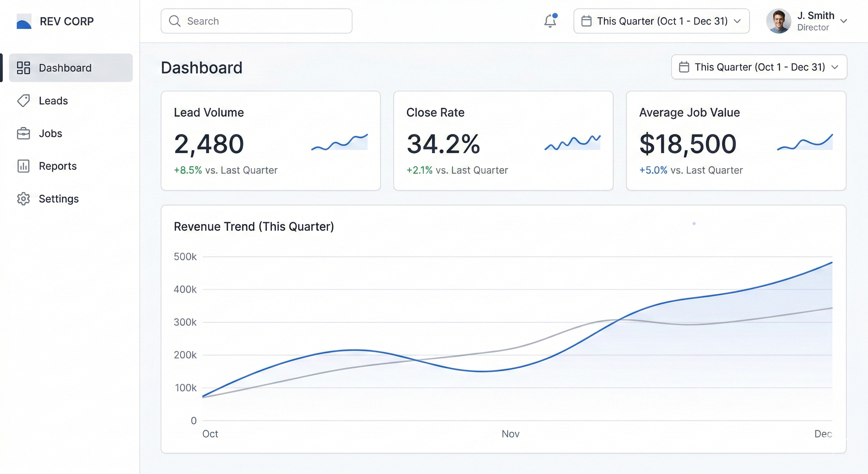Click the Dashboard grid icon in sidebar
Image resolution: width=868 pixels, height=474 pixels.
24,68
